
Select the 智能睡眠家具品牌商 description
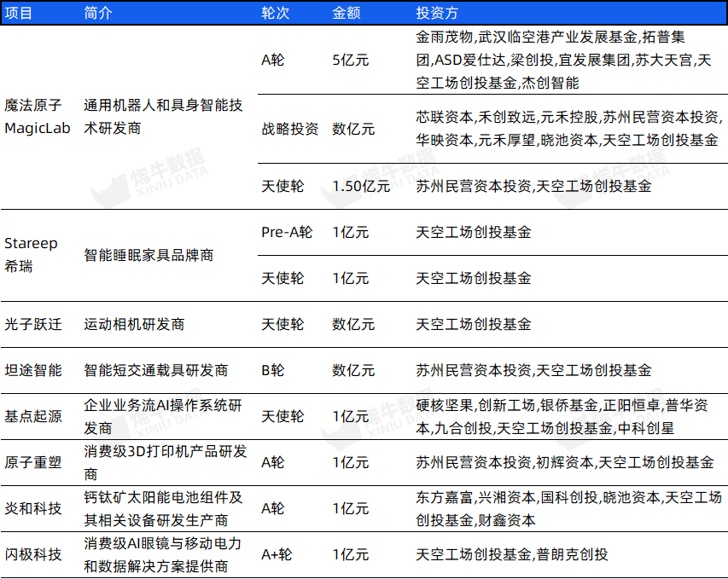pyautogui.click(x=149, y=255)
